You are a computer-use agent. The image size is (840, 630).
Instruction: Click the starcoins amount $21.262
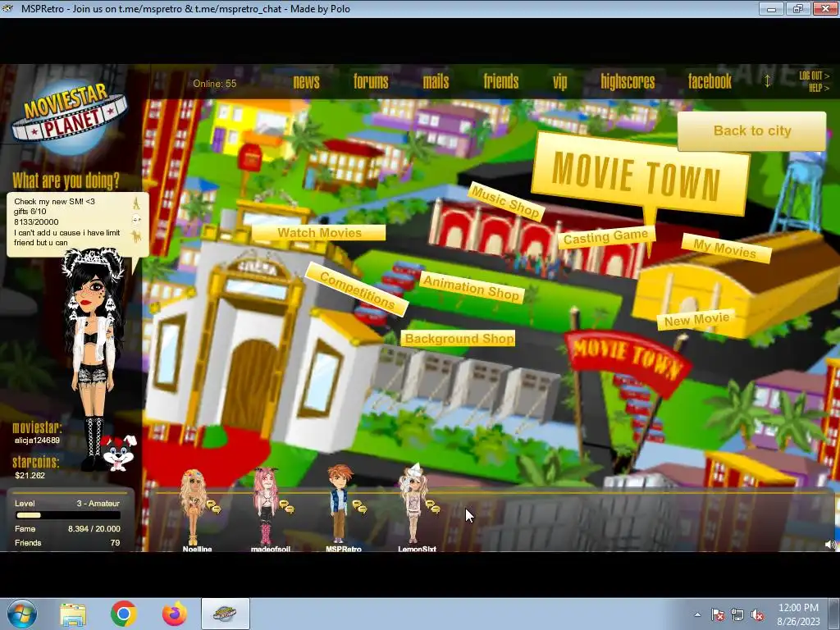[30, 475]
